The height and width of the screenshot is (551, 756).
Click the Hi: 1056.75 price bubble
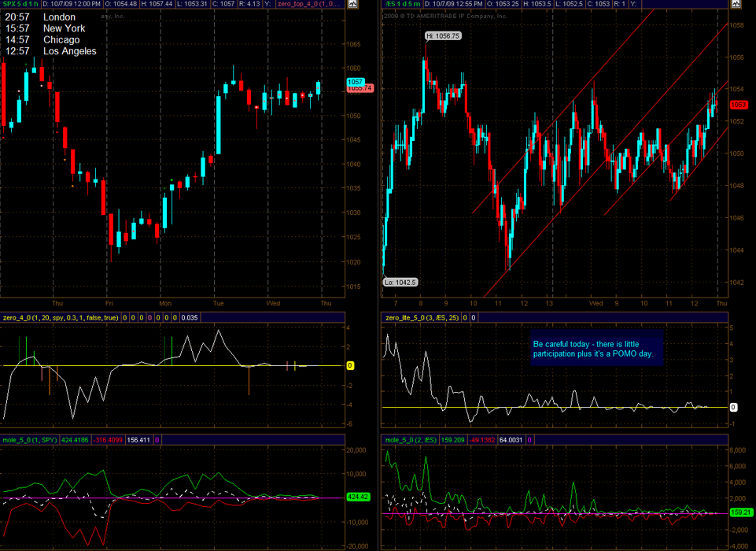pyautogui.click(x=443, y=35)
